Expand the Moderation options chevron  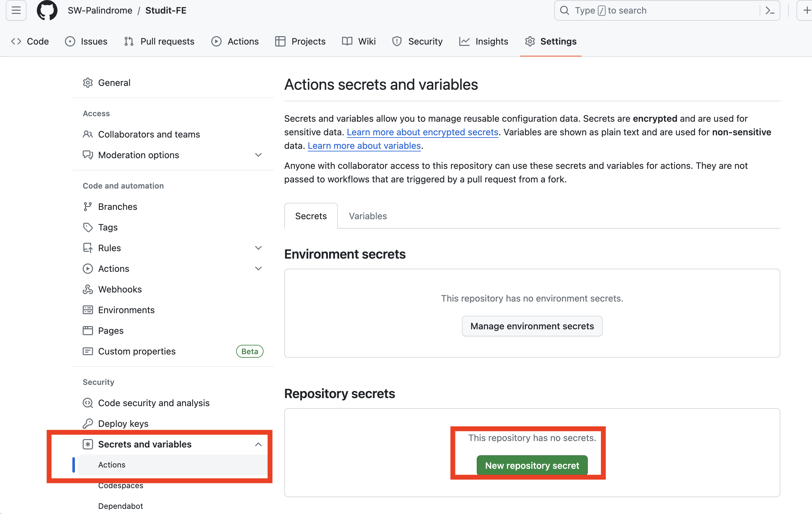point(258,155)
